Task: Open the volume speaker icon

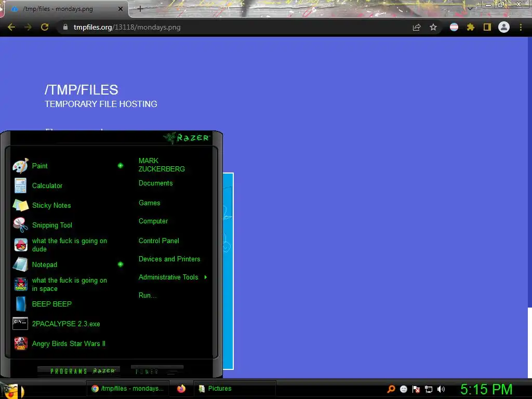Action: coord(441,389)
